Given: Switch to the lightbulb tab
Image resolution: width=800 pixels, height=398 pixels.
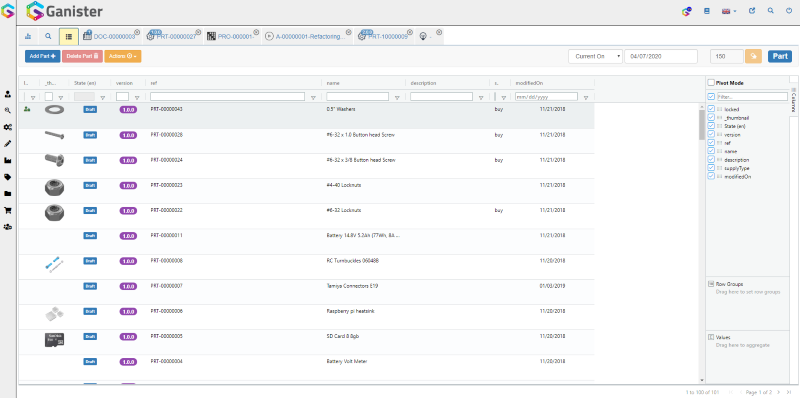Looking at the screenshot, I should (x=423, y=37).
